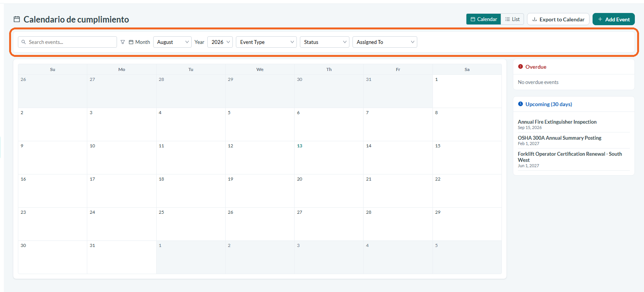644x292 pixels.
Task: Click the We weekday column header
Action: pyautogui.click(x=260, y=69)
